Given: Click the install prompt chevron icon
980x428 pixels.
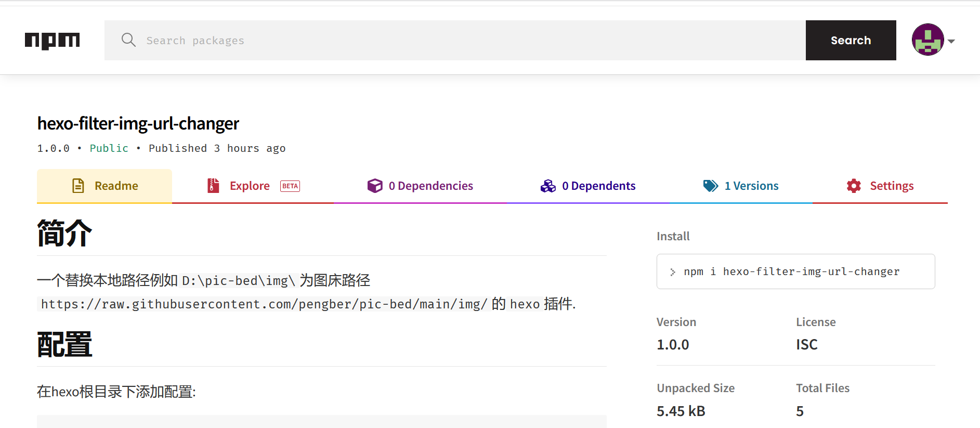Looking at the screenshot, I should pos(673,272).
